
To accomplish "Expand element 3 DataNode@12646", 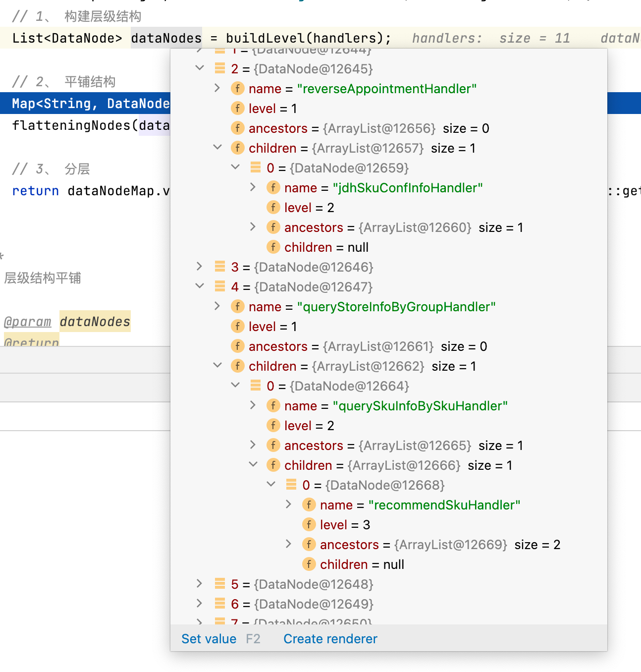I will tap(200, 266).
